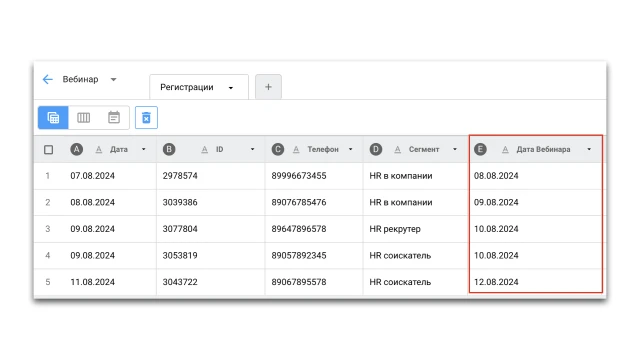The image size is (640, 360).
Task: Toggle the select-all rows checkbox
Action: 48,149
